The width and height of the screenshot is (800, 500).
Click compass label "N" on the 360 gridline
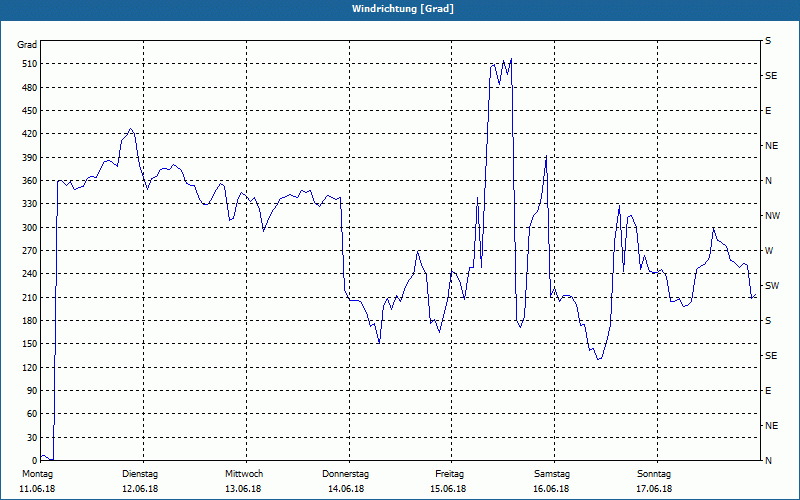(768, 181)
